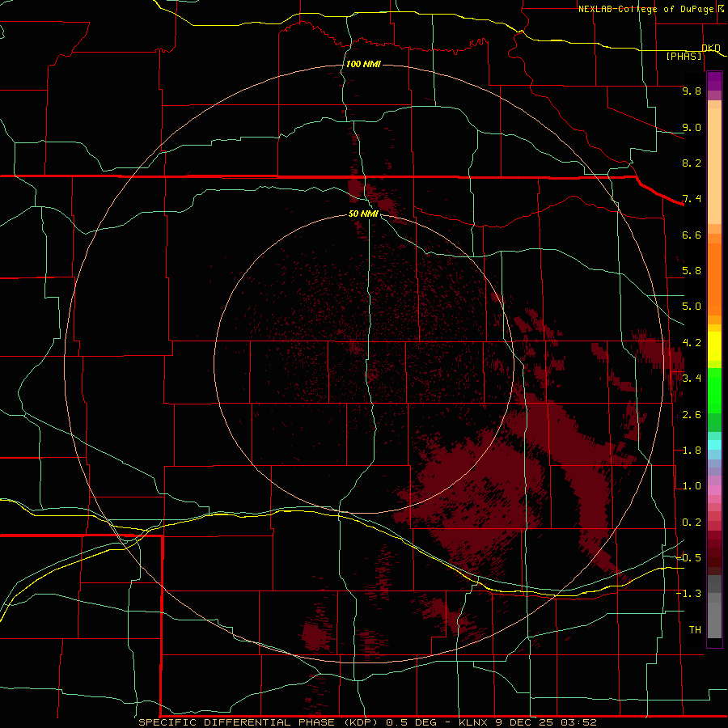Pick the bright green swatch on the color bar
The height and width of the screenshot is (728, 728).
click(714, 392)
